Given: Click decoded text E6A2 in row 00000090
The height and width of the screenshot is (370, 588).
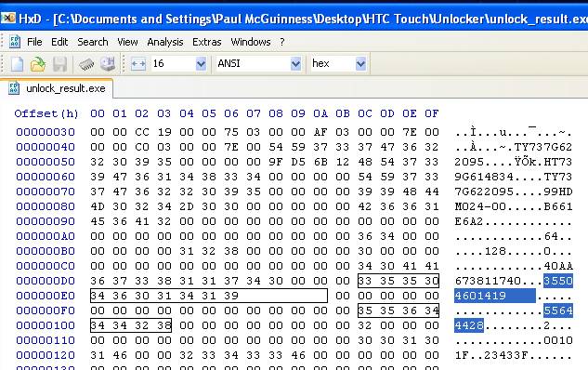Looking at the screenshot, I should click(469, 221).
